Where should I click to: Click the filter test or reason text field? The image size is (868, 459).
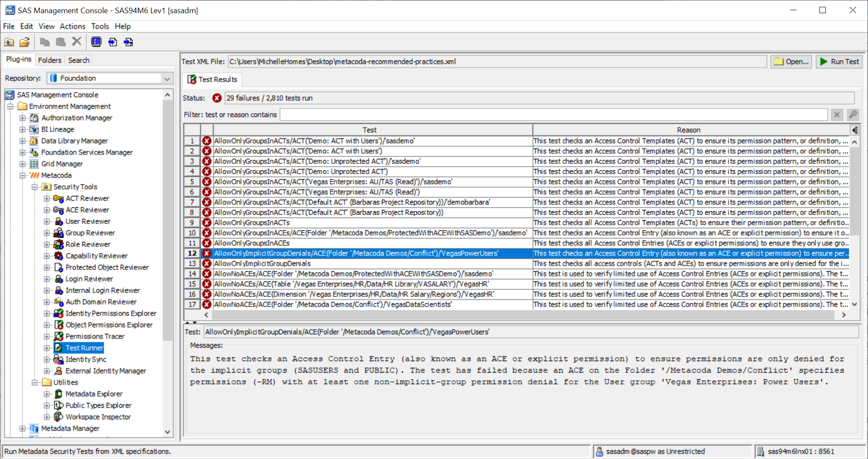tap(553, 115)
